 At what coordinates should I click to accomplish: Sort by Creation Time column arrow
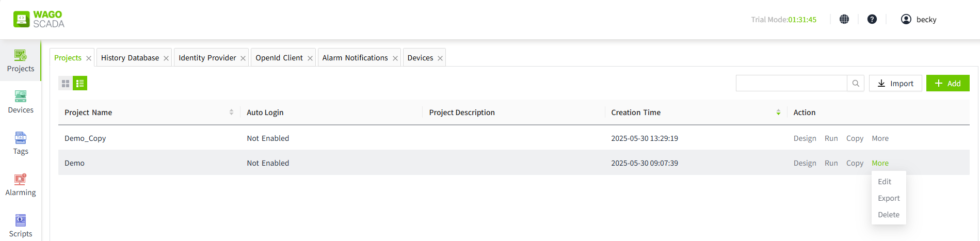coord(778,112)
